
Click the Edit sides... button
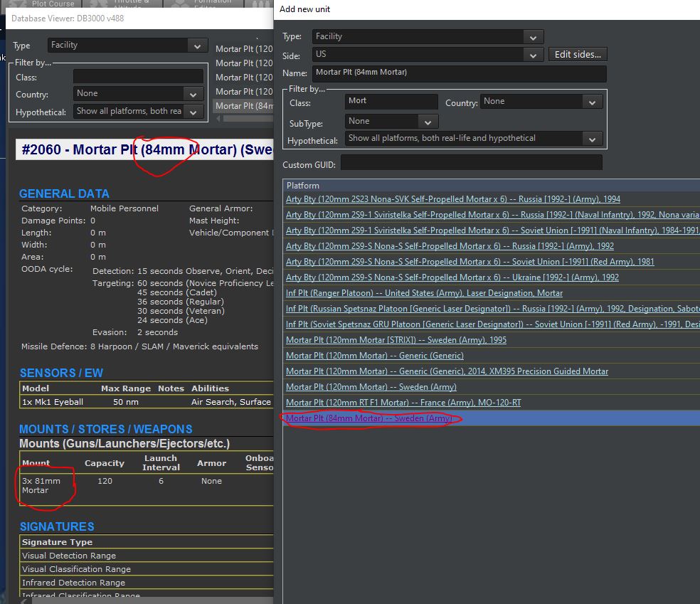578,55
